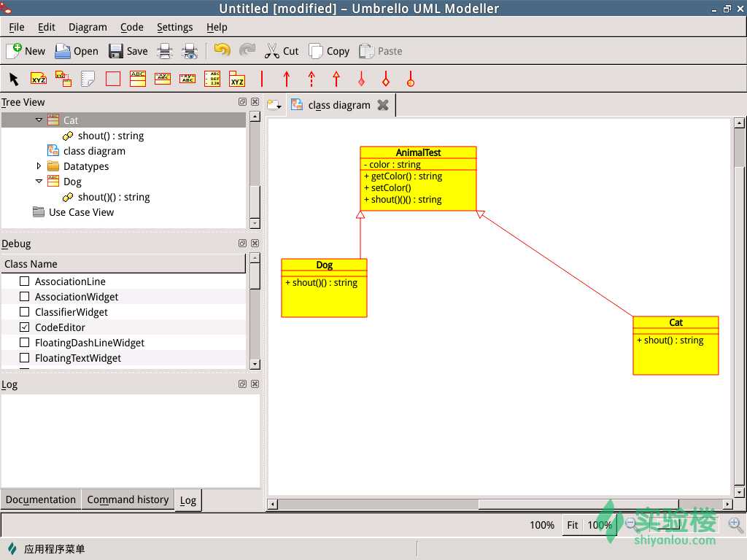This screenshot has height=560, width=747.
Task: Click the Print Preview icon
Action: pos(190,51)
